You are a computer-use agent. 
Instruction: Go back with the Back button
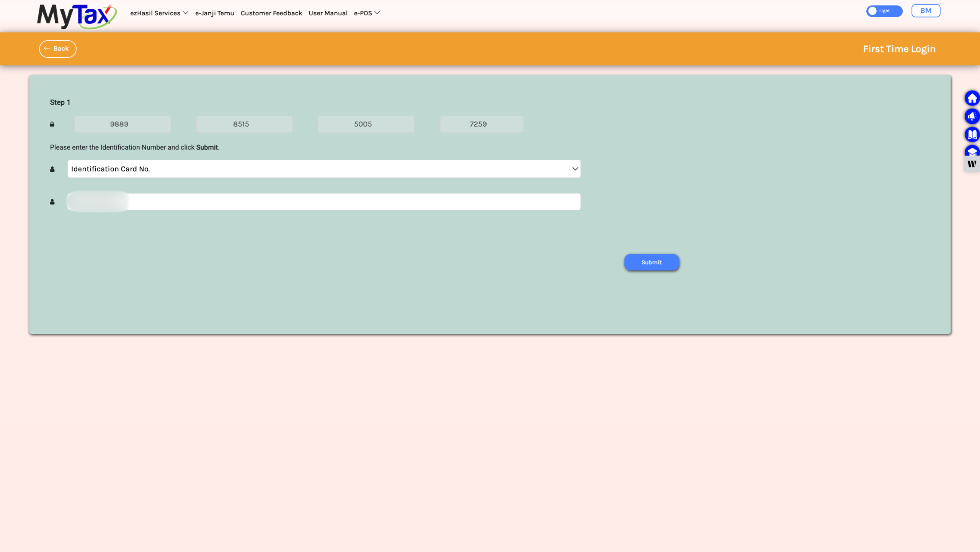pos(58,49)
